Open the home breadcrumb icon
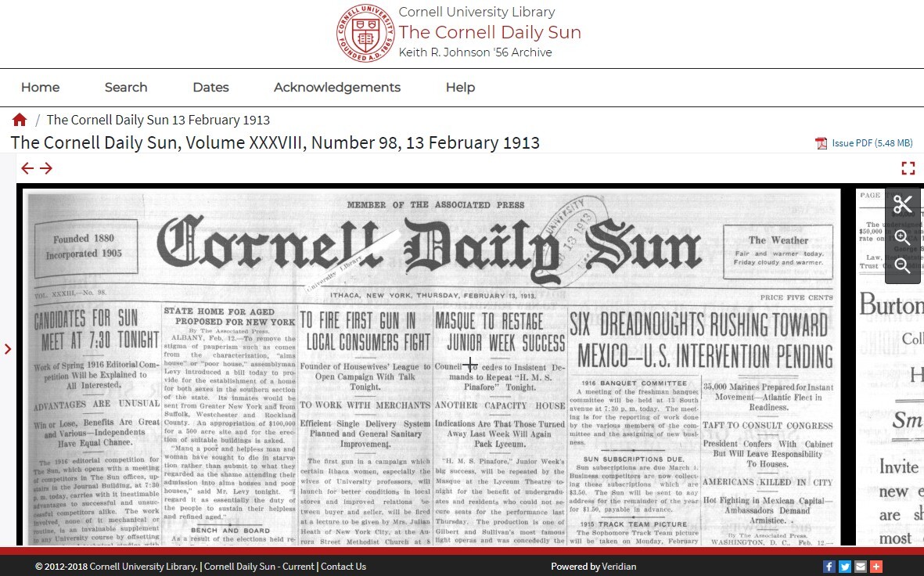 [20, 119]
